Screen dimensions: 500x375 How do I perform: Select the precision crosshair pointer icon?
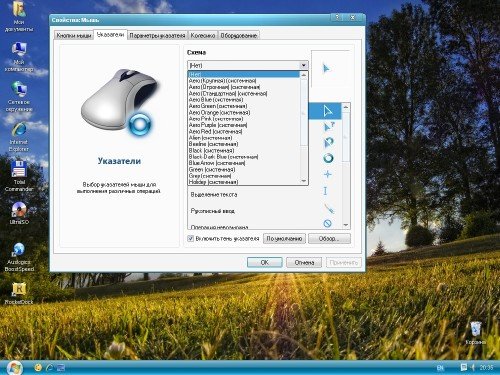328,174
